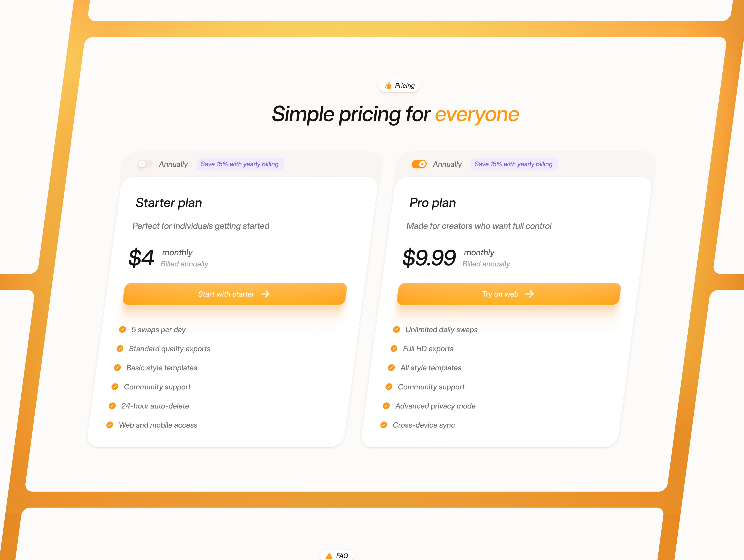Click the checkmark icon beside Web and mobile access
Image resolution: width=744 pixels, height=560 pixels.
click(x=110, y=425)
